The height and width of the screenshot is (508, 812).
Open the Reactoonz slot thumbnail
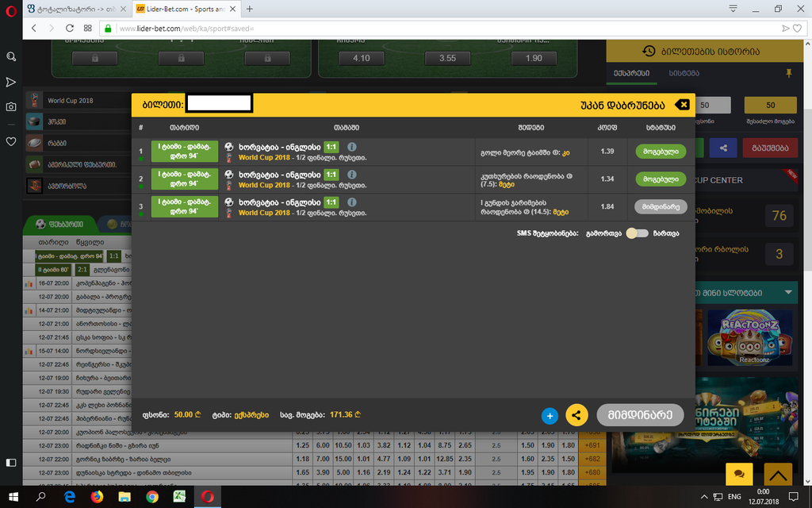pyautogui.click(x=750, y=337)
